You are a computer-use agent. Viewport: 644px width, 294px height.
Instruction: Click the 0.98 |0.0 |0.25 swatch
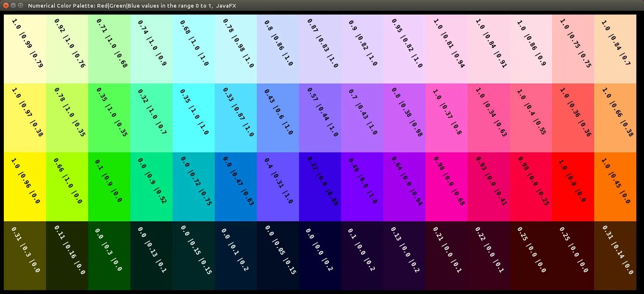(531, 187)
